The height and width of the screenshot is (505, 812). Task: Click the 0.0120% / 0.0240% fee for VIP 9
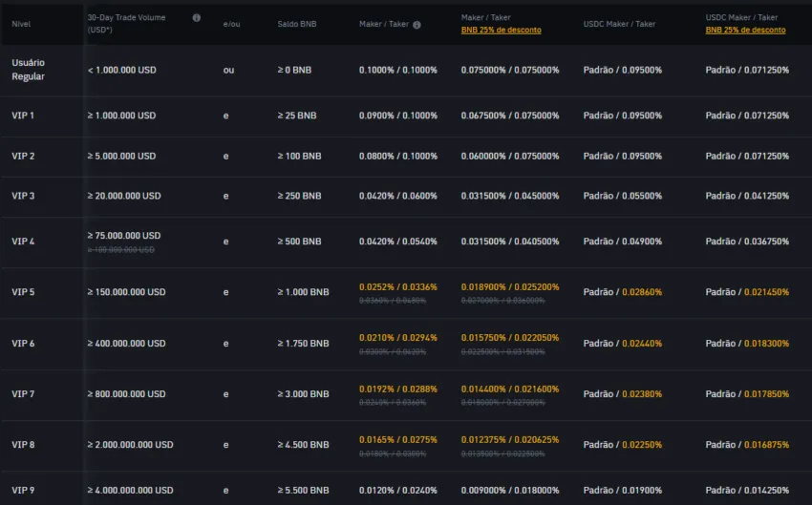398,490
